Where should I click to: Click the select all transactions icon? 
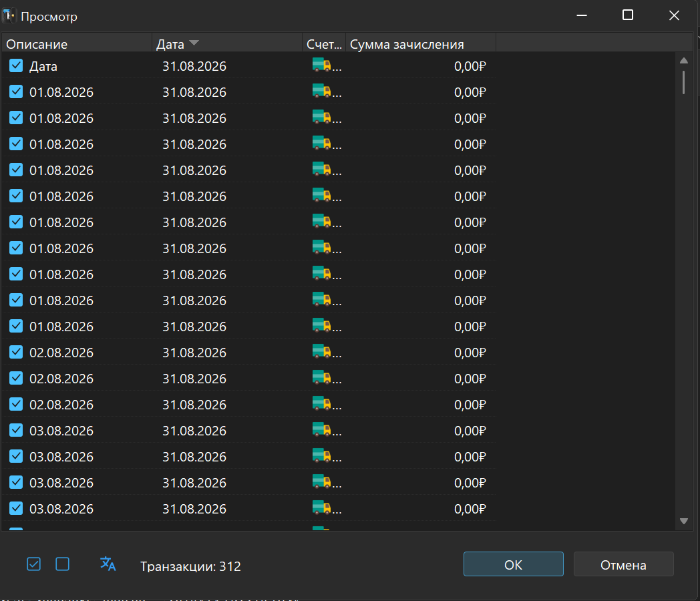34,564
